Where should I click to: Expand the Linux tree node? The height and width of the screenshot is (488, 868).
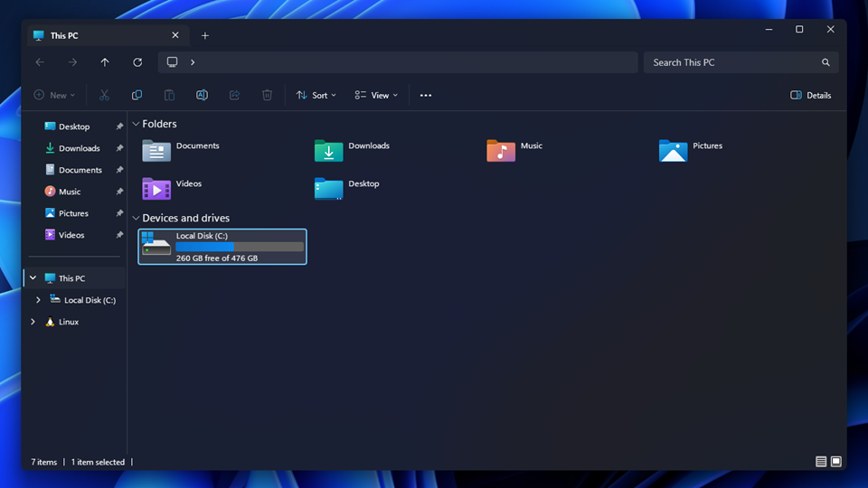point(33,322)
